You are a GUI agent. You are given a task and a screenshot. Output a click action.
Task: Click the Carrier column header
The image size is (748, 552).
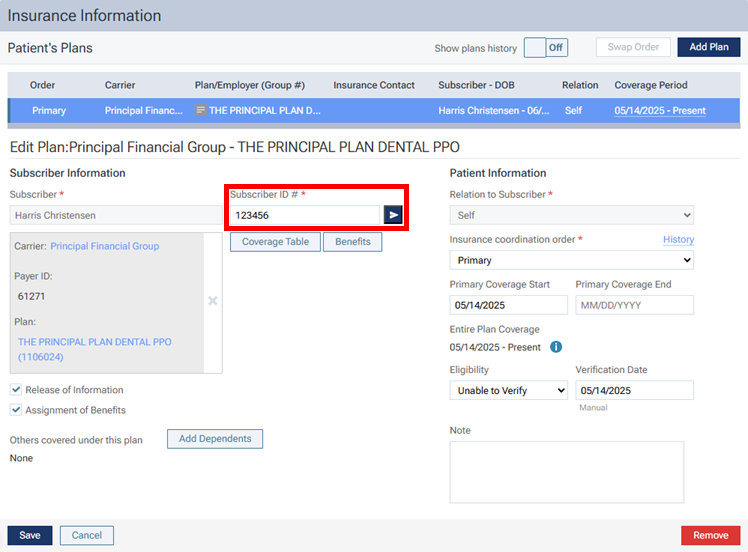[x=120, y=85]
